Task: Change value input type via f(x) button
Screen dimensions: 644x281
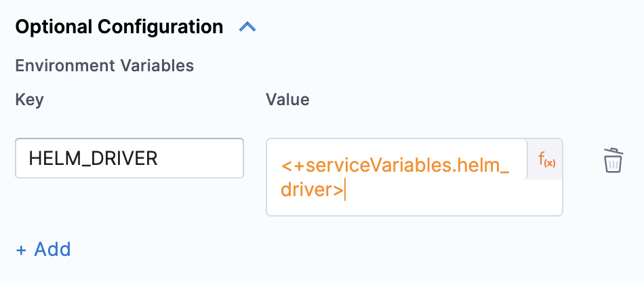Action: [x=546, y=160]
